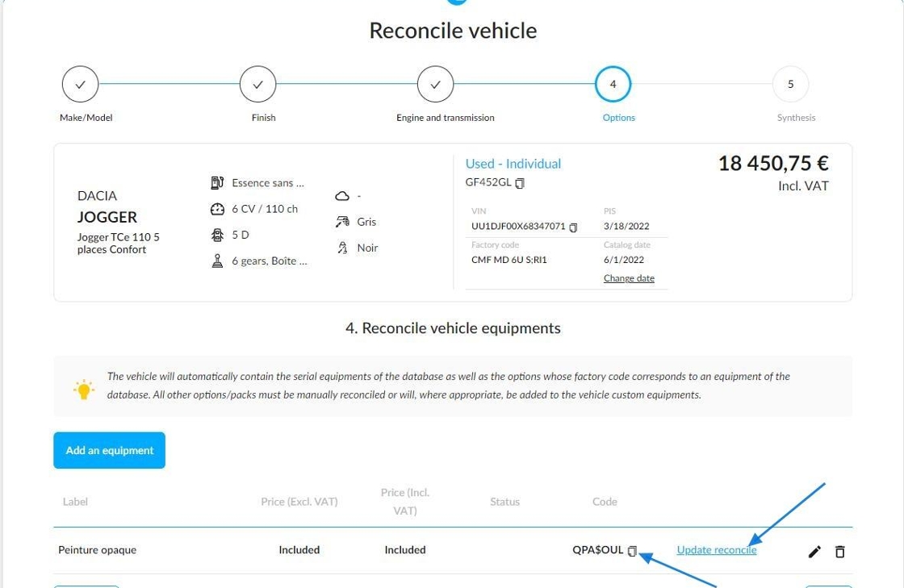Click the Label column header
The image size is (904, 588).
click(76, 502)
